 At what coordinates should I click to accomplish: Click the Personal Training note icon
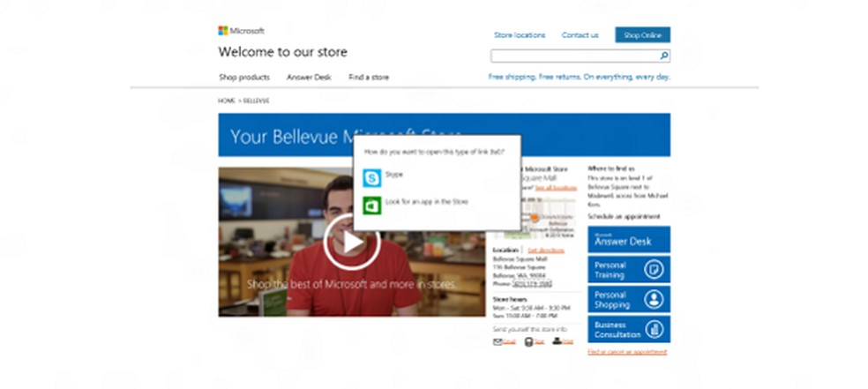pyautogui.click(x=654, y=270)
